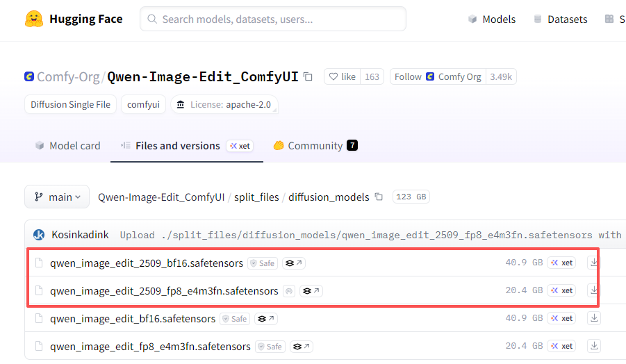626x364 pixels.
Task: Click the Safe badge on qwen_image_edit_bf16
Action: click(x=235, y=319)
